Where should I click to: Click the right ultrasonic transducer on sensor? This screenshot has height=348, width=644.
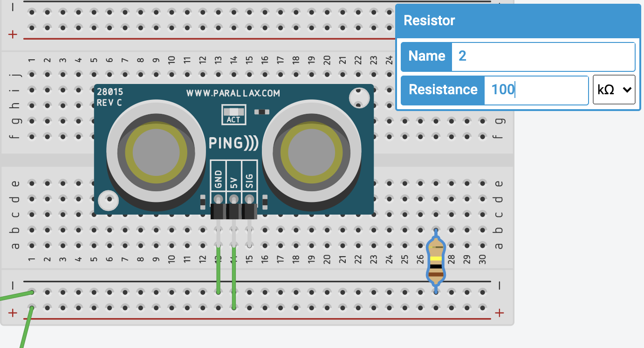coord(311,153)
